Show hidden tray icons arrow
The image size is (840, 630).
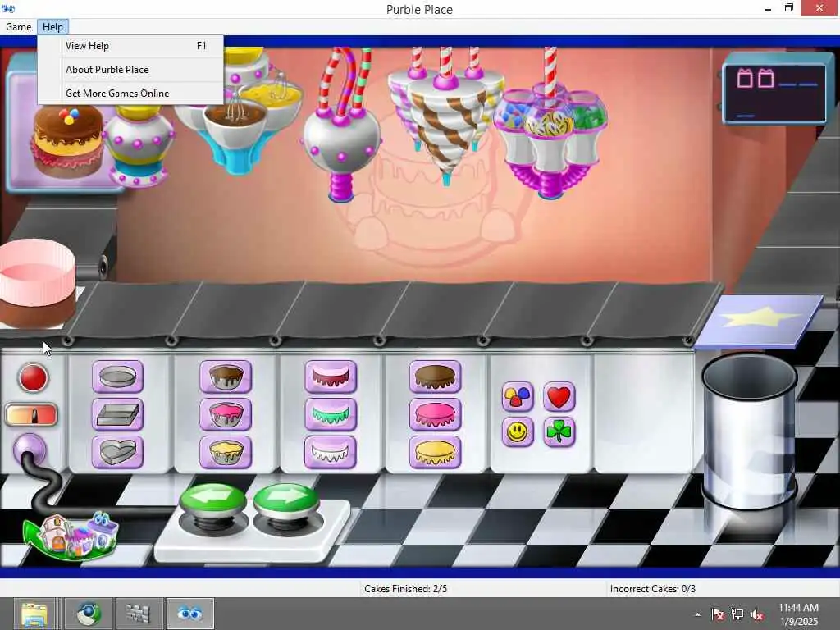(x=697, y=614)
